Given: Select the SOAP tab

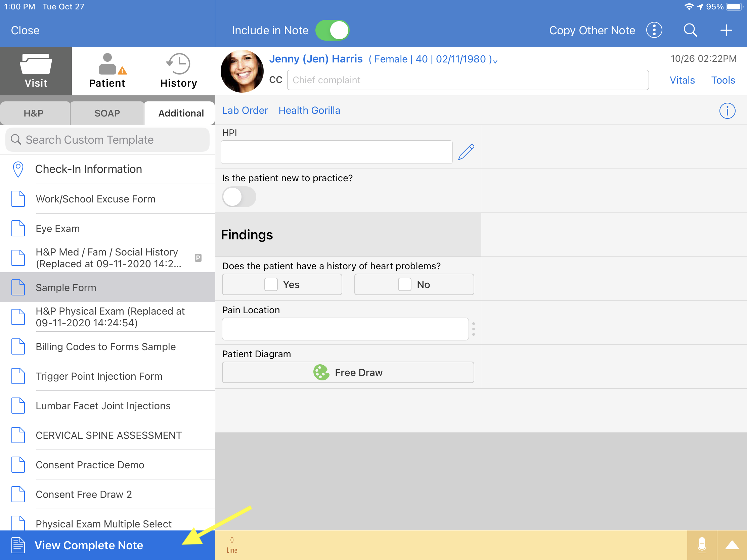Looking at the screenshot, I should 107,112.
